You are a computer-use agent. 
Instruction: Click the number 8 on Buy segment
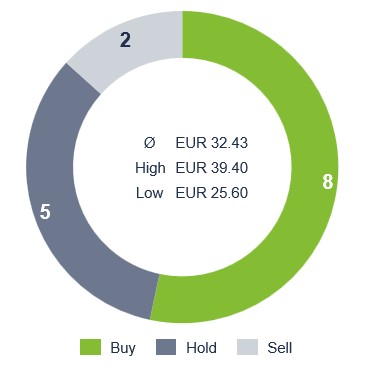[328, 182]
